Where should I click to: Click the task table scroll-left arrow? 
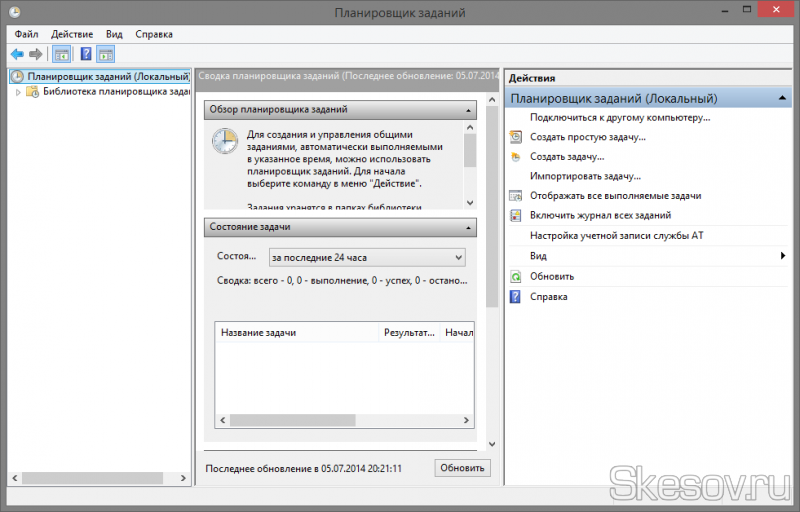222,420
